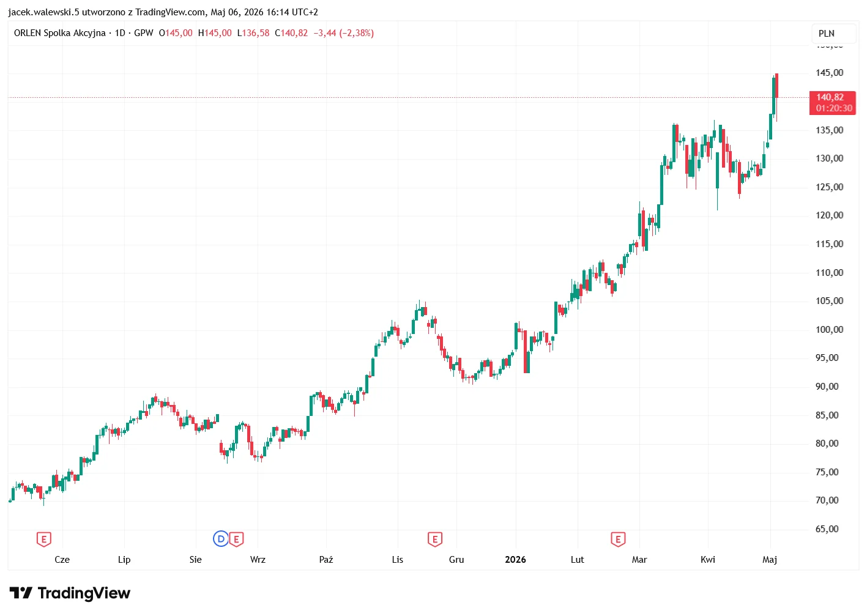Click the Maj month label on time axis
This screenshot has height=616, width=867.
coord(770,560)
